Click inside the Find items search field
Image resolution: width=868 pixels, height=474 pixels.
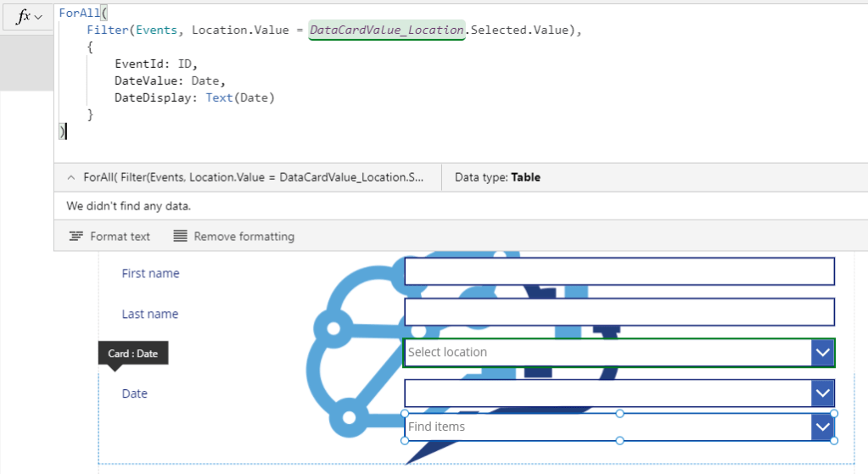click(594, 427)
